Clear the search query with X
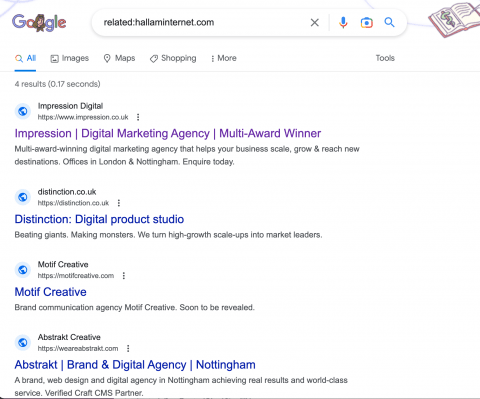Image resolution: width=480 pixels, height=399 pixels. pyautogui.click(x=314, y=23)
